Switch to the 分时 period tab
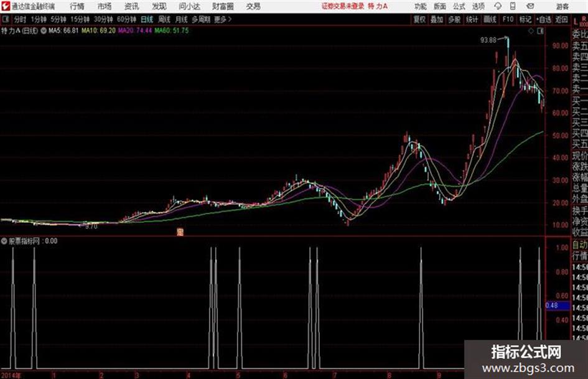Image resolution: width=588 pixels, height=379 pixels. 21,19
